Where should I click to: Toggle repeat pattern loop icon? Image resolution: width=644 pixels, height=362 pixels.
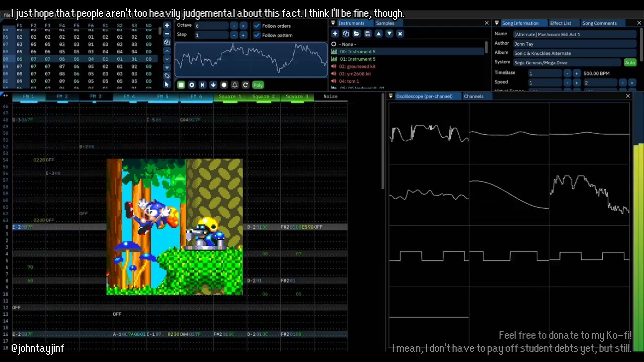[x=245, y=85]
